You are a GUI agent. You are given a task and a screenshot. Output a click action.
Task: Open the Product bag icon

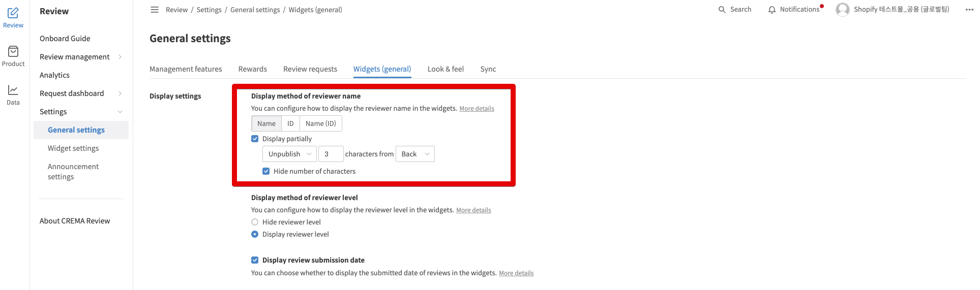point(13,51)
